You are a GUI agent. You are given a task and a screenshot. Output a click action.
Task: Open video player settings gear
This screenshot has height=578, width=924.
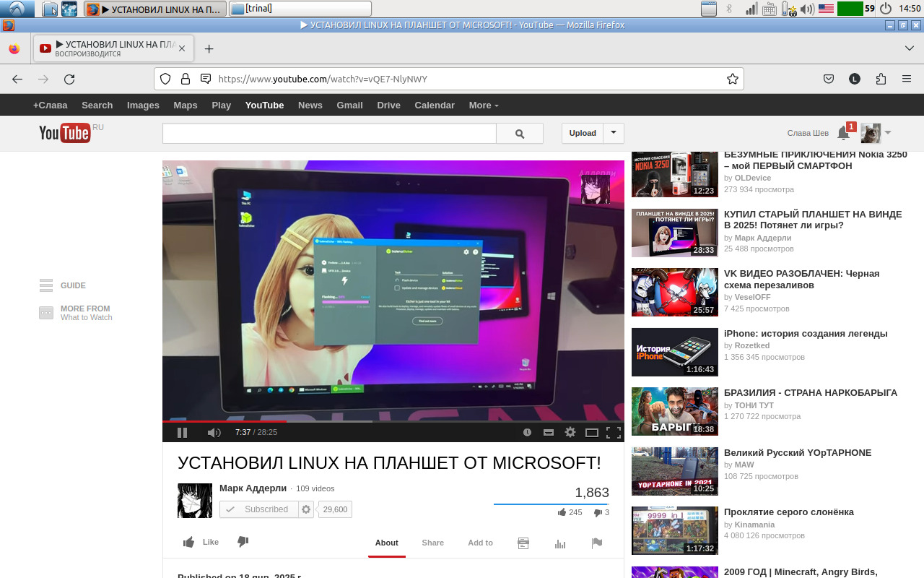click(570, 432)
